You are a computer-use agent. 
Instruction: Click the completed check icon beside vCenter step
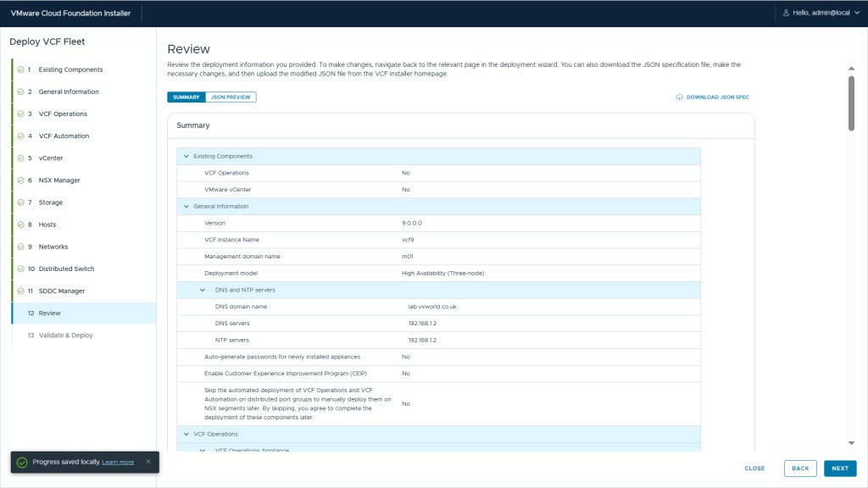[20, 158]
